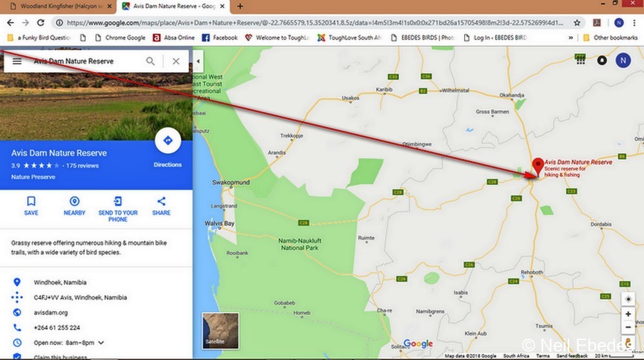This screenshot has height=360, width=644.
Task: Open the Google apps grid
Action: [x=580, y=61]
